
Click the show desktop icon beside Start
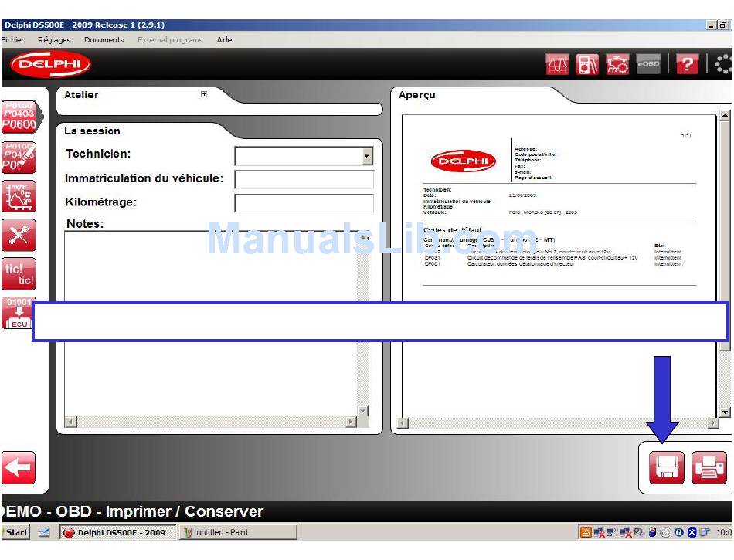[x=45, y=532]
